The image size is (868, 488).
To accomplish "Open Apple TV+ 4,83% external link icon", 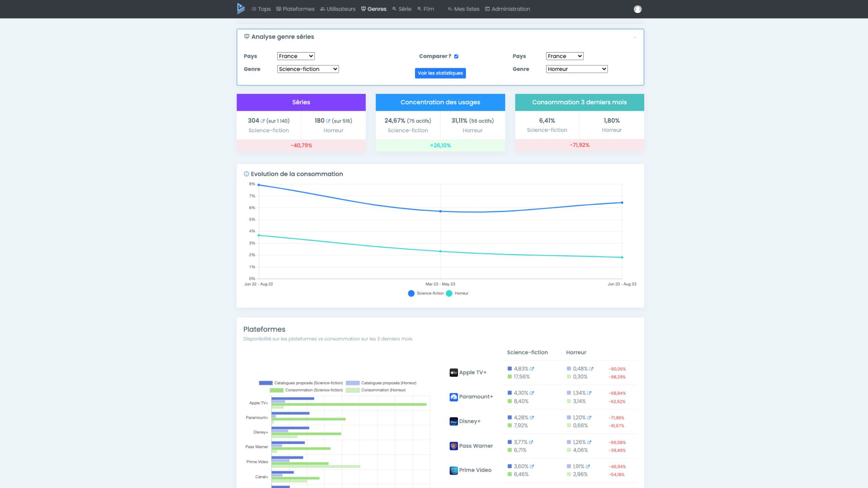I will click(x=532, y=369).
